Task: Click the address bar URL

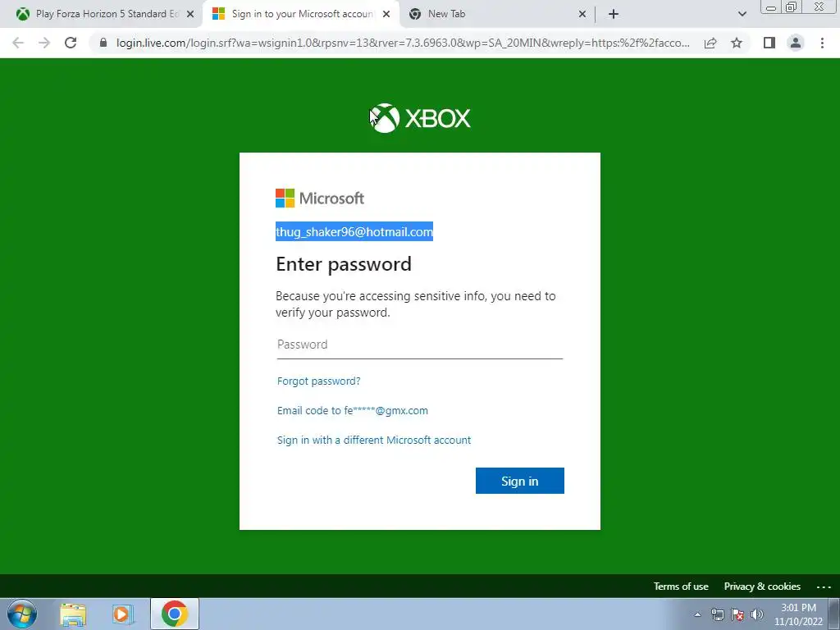Action: [x=403, y=43]
